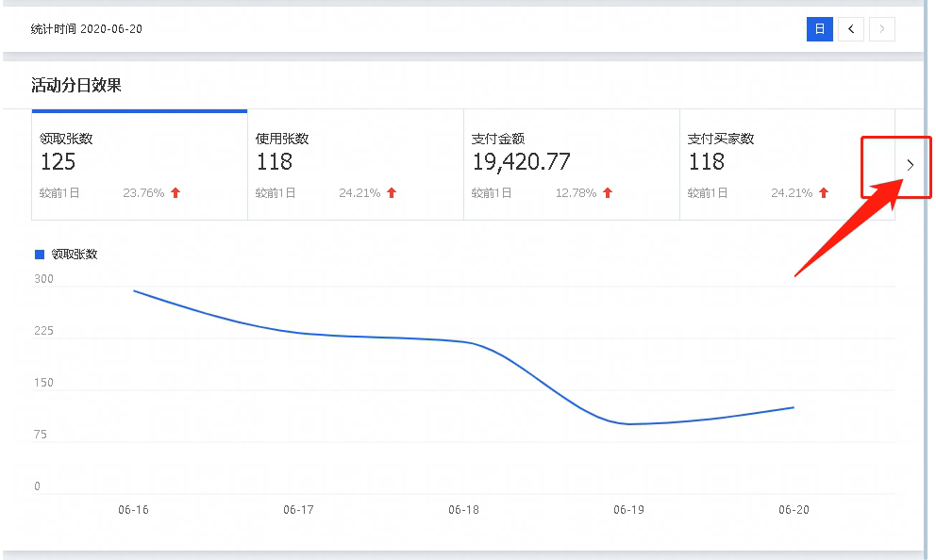The height and width of the screenshot is (560, 936).
Task: Click red up arrow on 支付买家数 card
Action: tap(824, 193)
